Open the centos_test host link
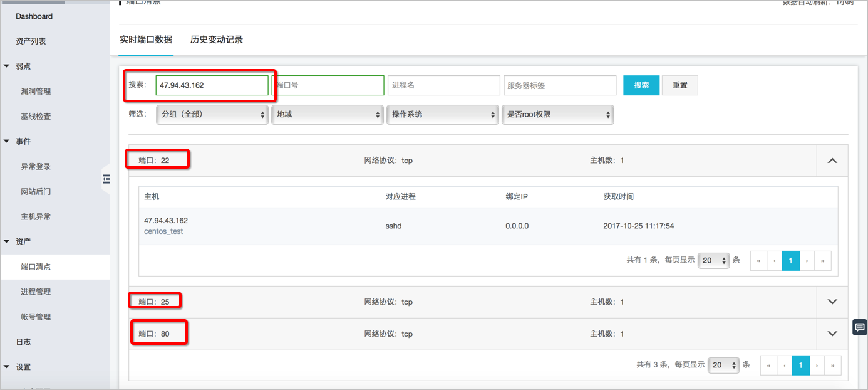868x390 pixels. tap(163, 231)
